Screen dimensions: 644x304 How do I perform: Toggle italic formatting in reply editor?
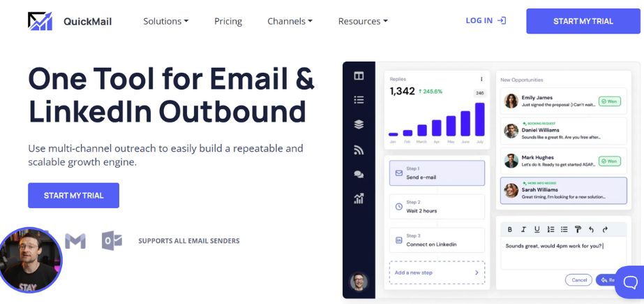pos(523,229)
